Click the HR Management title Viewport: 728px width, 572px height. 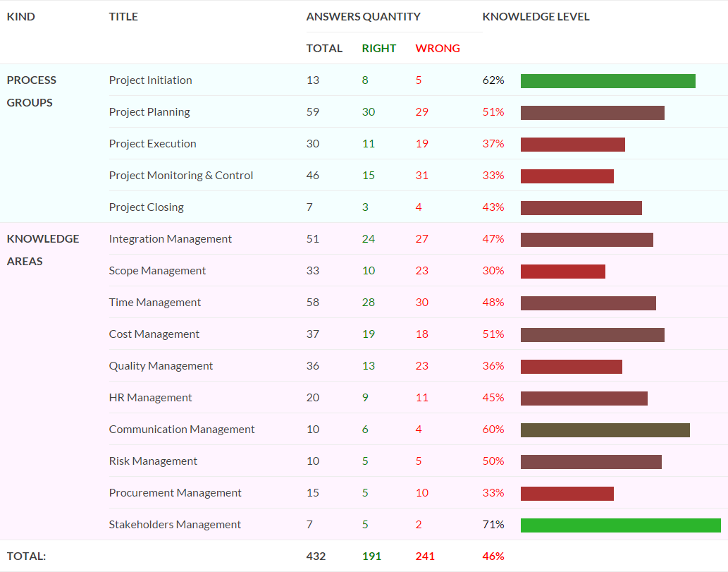[150, 398]
